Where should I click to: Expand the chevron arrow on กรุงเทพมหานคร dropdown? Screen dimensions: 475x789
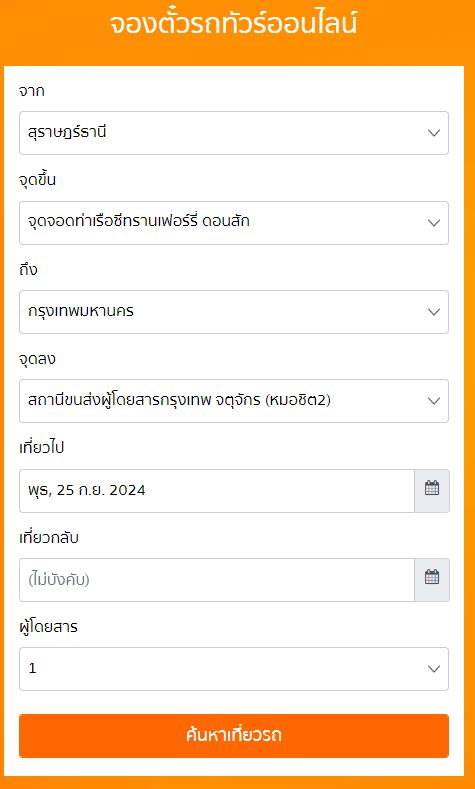tap(434, 312)
